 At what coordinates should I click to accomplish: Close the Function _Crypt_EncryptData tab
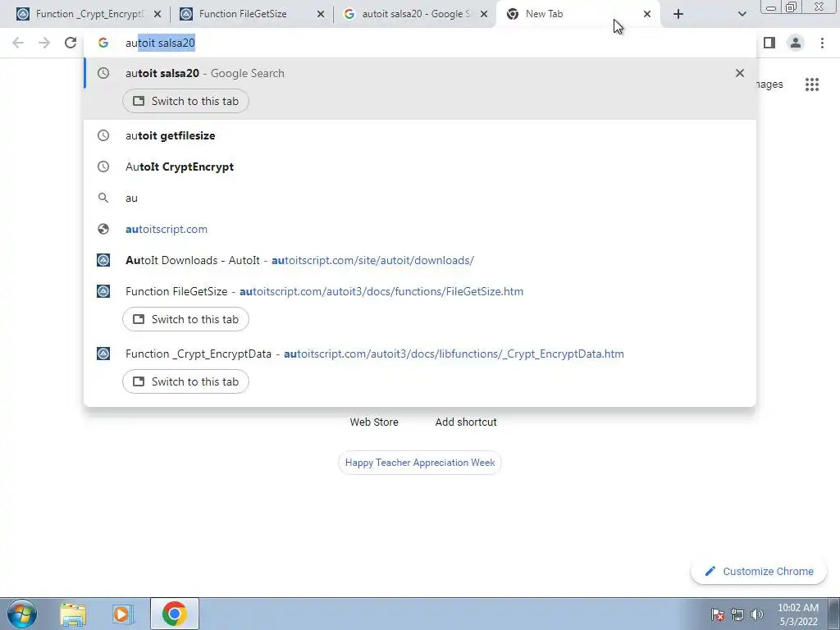point(157,14)
